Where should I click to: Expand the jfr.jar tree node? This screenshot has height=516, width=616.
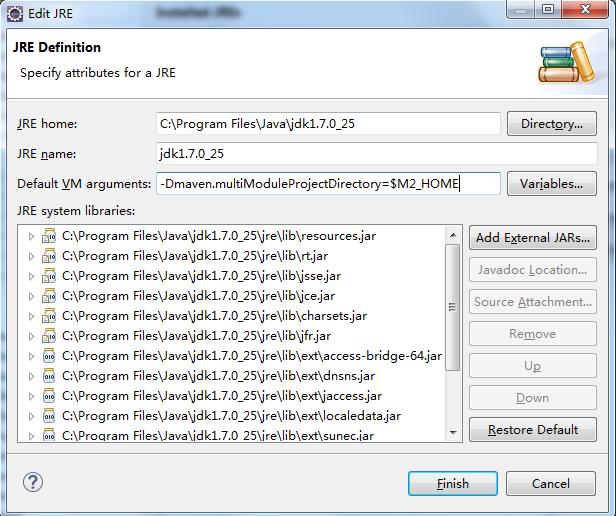[x=31, y=336]
